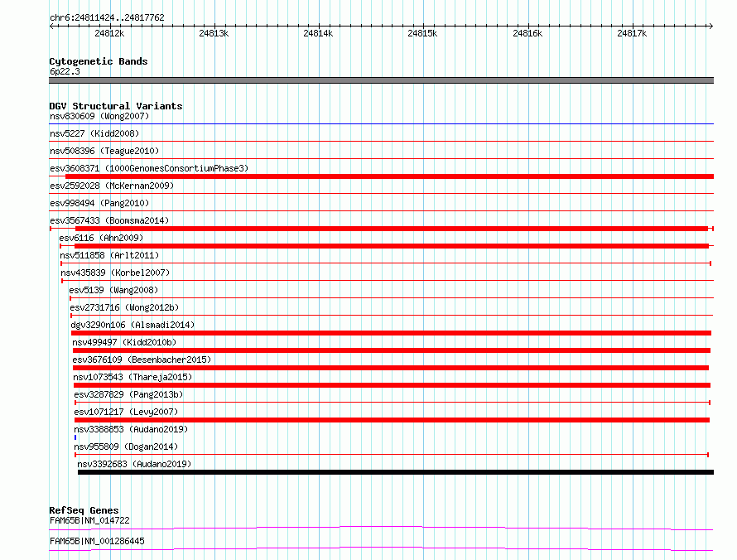Click the red bar under dgv3290n106
Viewport: 737px width, 560px height.
[x=391, y=333]
